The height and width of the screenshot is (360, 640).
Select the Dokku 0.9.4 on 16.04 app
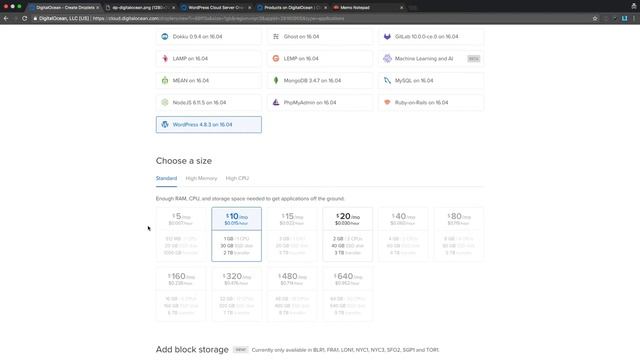(x=209, y=37)
